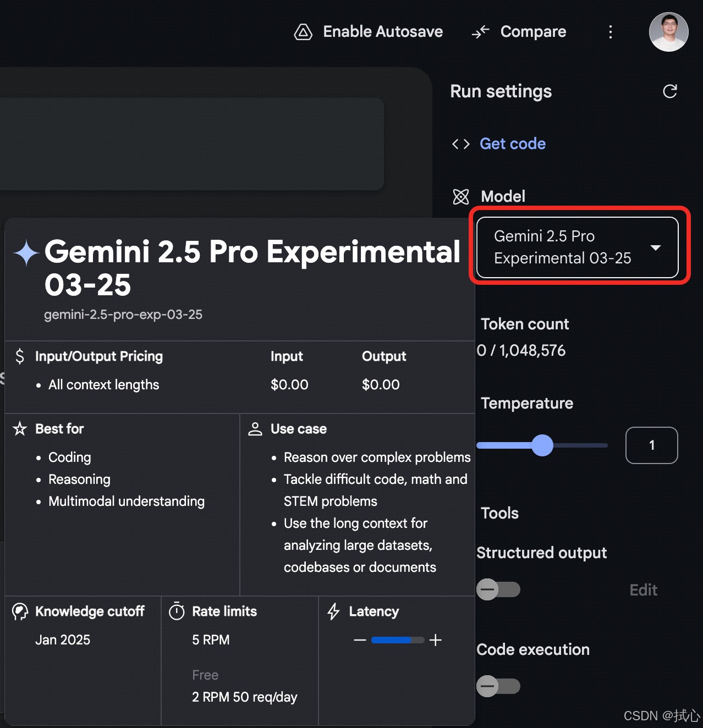
Task: Click the Free rate limit tier label
Action: pyautogui.click(x=205, y=675)
